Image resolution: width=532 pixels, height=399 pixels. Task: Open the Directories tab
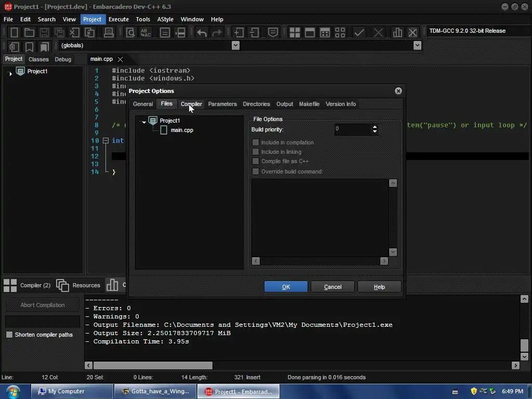tap(257, 104)
